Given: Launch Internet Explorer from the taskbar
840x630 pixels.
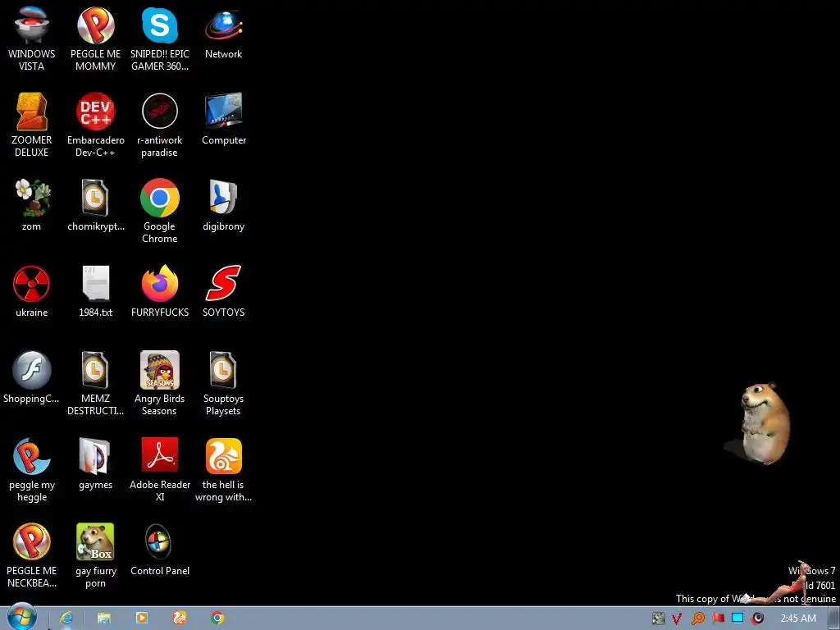Looking at the screenshot, I should pyautogui.click(x=66, y=619).
